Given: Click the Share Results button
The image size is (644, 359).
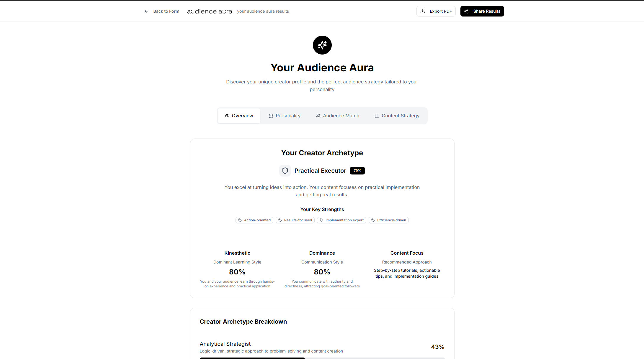Looking at the screenshot, I should tap(482, 11).
